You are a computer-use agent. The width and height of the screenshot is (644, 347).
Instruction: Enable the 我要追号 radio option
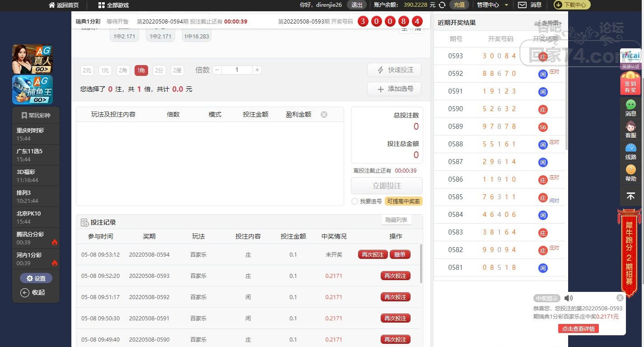[355, 202]
